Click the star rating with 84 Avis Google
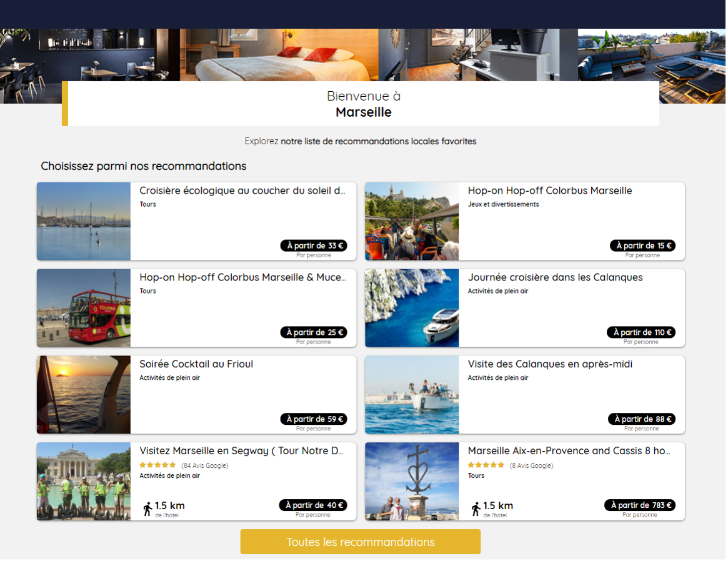The width and height of the screenshot is (728, 561). point(158,466)
